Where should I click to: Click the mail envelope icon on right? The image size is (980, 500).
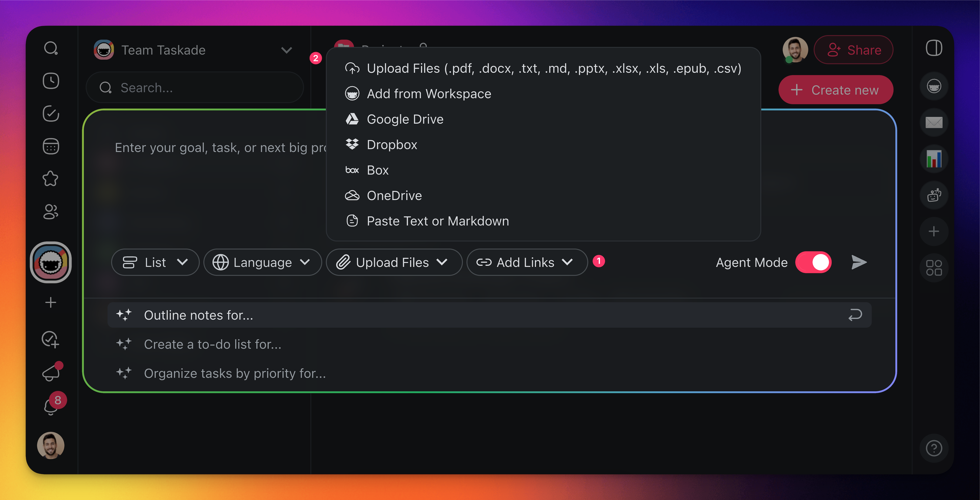(934, 122)
